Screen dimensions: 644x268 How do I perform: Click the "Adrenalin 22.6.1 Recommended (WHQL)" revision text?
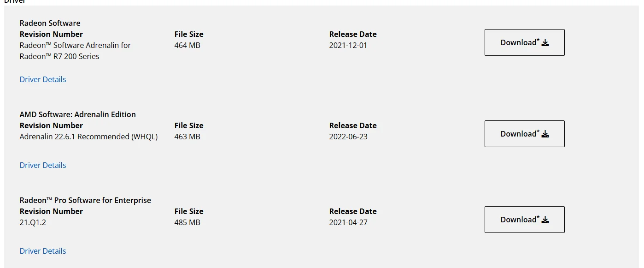click(88, 137)
